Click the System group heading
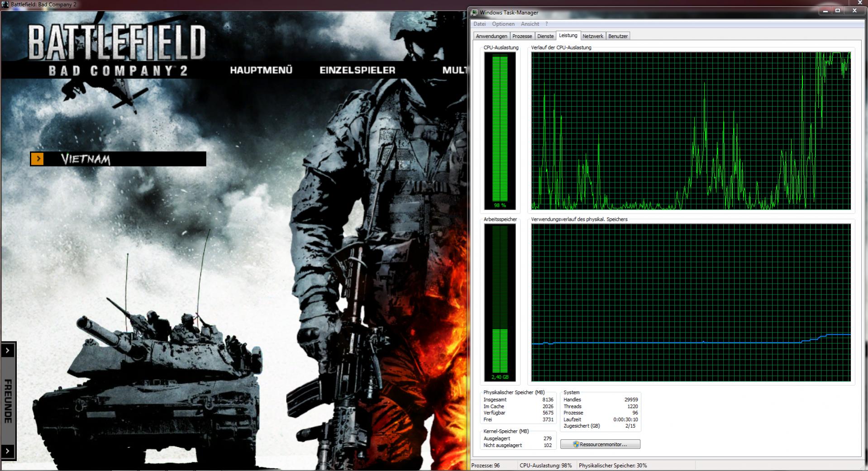The width and height of the screenshot is (868, 471). point(571,392)
